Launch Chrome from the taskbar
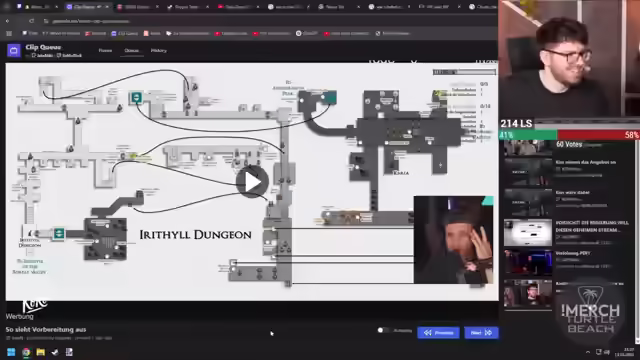 [x=26, y=352]
